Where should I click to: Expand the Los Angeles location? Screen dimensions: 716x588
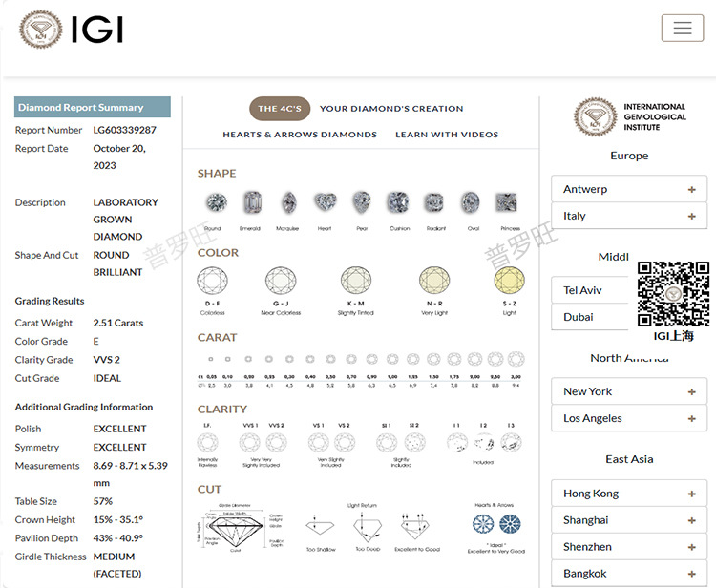(629, 418)
